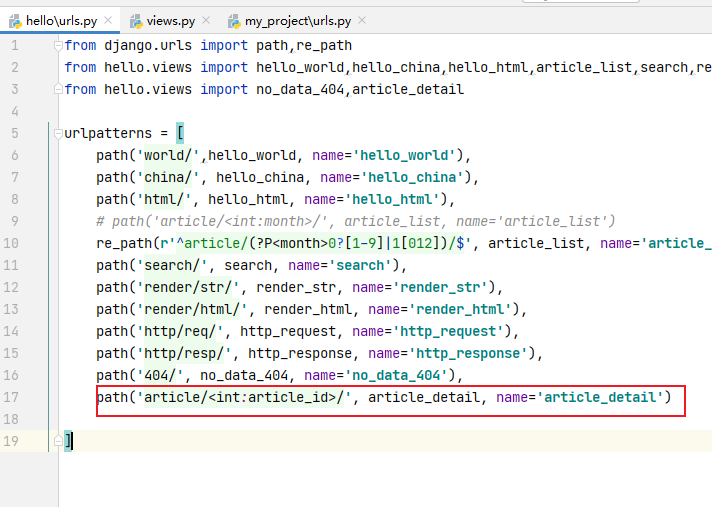
Task: Click 'django.urls' module name on line 1
Action: coord(148,46)
